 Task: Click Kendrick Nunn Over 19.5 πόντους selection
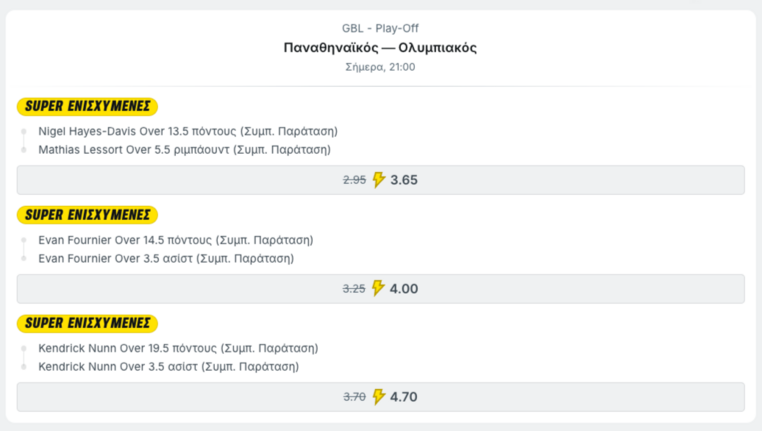(x=178, y=348)
